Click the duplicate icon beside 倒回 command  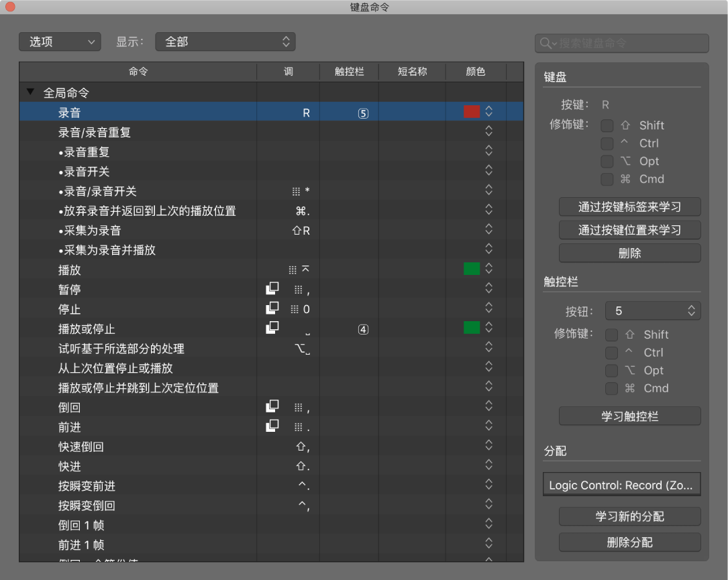(x=272, y=407)
